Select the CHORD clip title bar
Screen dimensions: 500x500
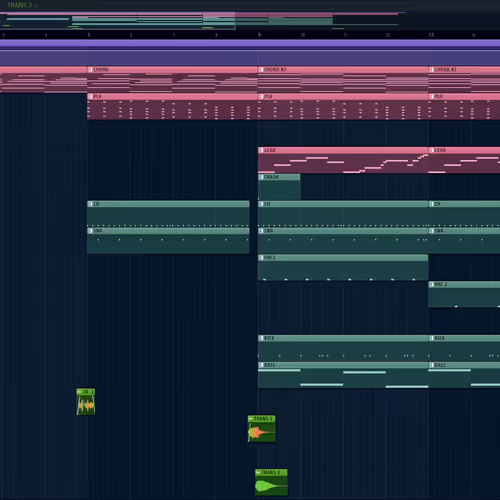point(172,70)
